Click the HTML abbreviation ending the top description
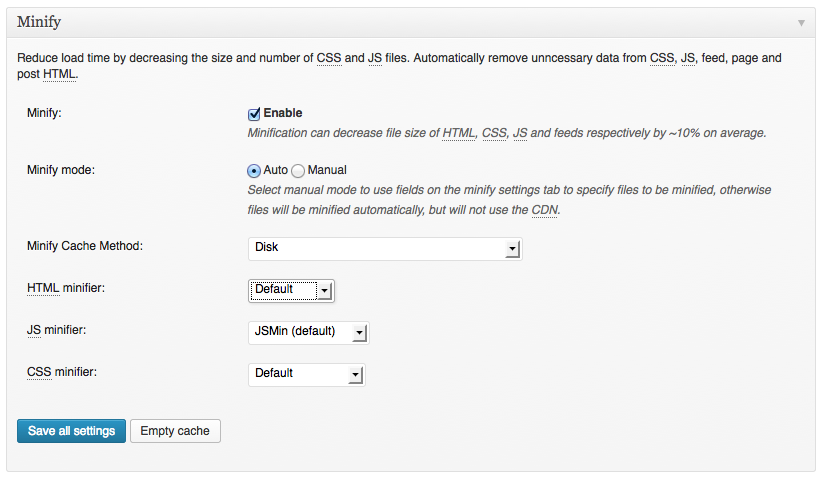Screen dimensions: 825x483 coord(60,75)
